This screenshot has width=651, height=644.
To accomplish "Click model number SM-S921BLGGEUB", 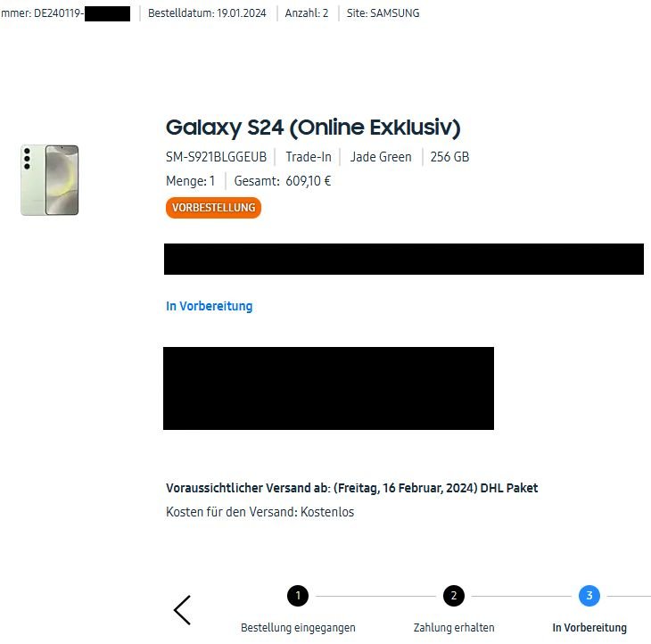I will click(x=216, y=157).
